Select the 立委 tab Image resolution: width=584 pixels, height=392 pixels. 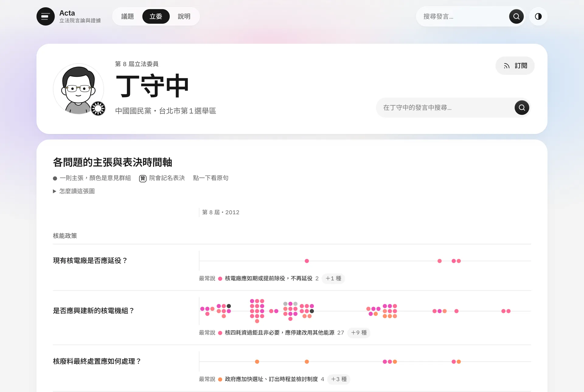[156, 16]
